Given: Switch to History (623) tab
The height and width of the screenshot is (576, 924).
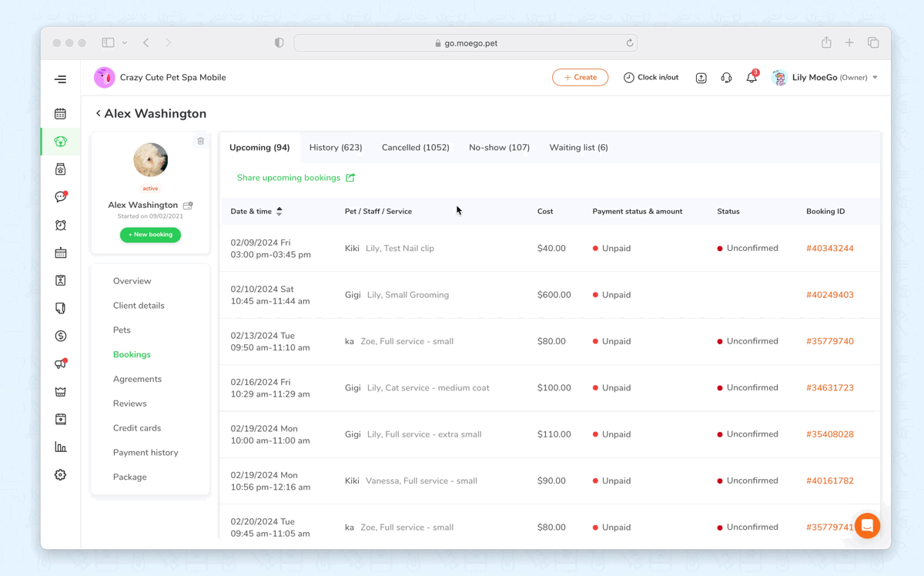Looking at the screenshot, I should (x=336, y=147).
